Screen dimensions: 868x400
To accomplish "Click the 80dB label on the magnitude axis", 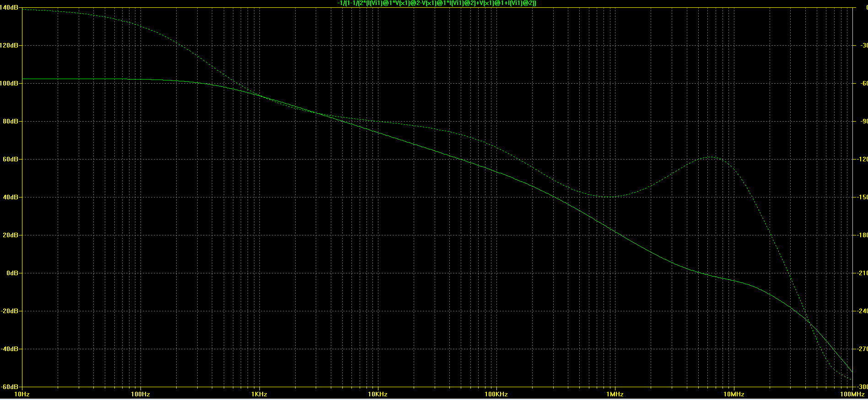I will [x=11, y=122].
